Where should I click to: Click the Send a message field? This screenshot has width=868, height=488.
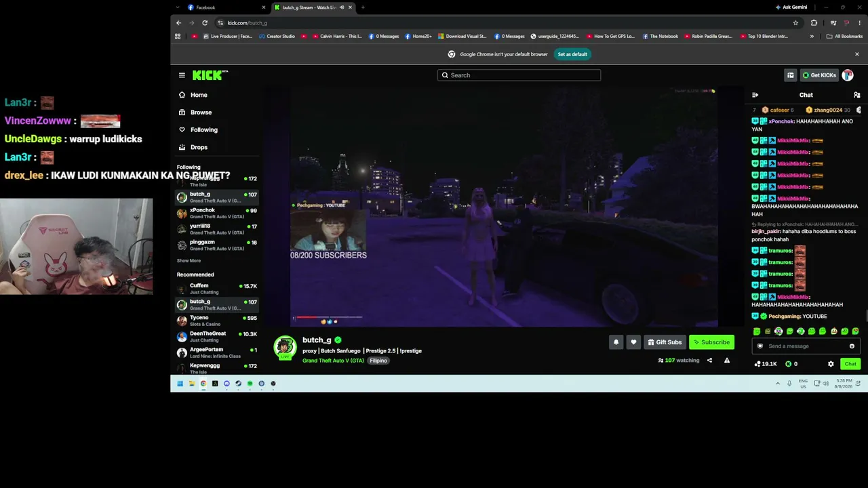[806, 346]
